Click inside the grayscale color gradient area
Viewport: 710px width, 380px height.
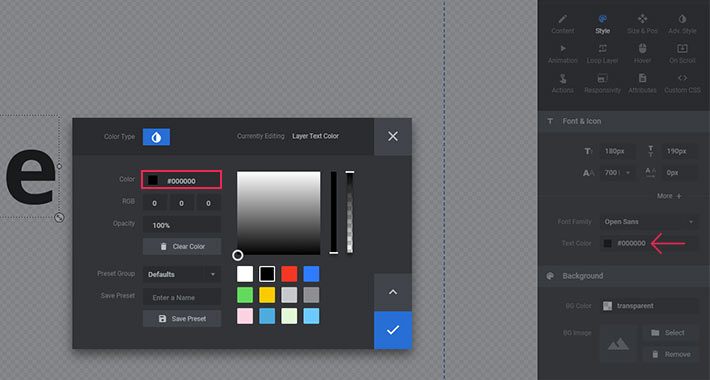pyautogui.click(x=278, y=213)
